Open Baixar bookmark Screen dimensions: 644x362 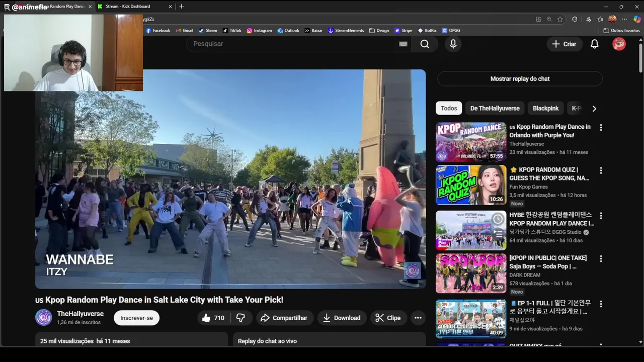[x=313, y=31]
